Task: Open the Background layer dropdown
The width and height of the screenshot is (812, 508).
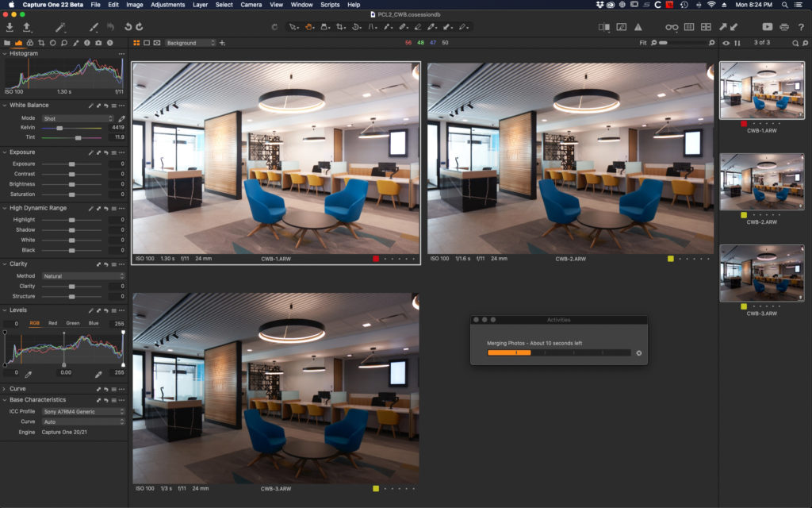Action: 190,43
